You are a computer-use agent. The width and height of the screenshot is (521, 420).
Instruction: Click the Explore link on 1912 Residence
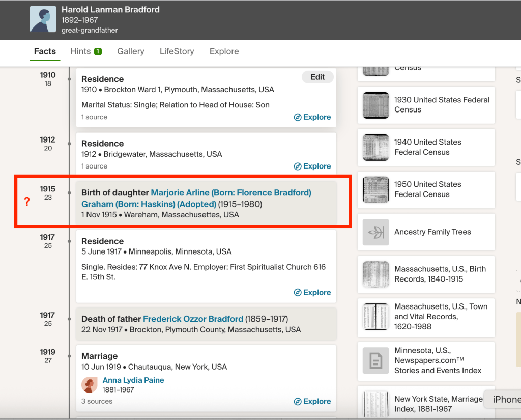[312, 166]
